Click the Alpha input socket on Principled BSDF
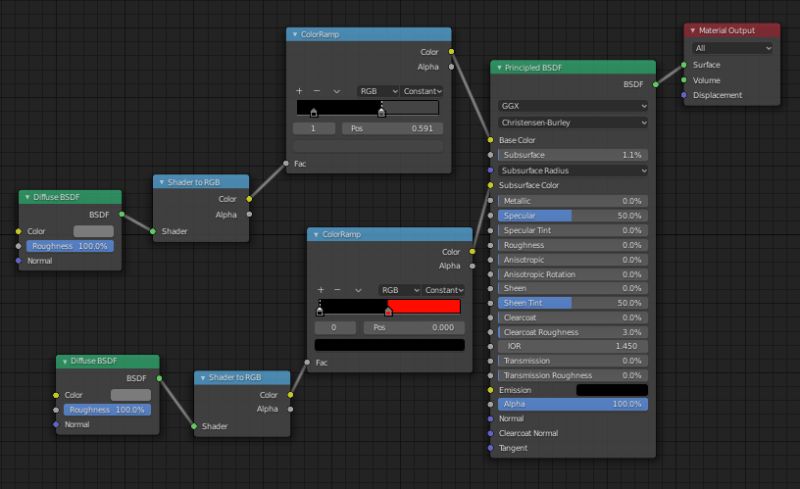This screenshot has width=800, height=489. 490,404
